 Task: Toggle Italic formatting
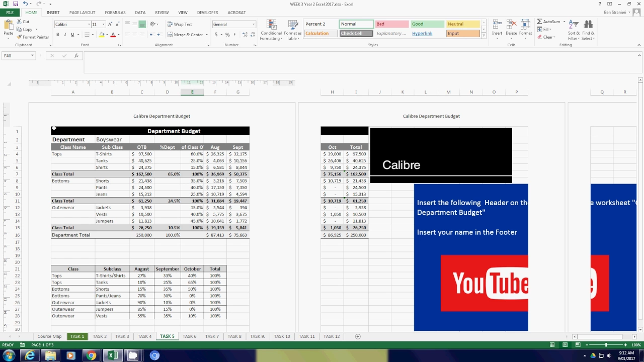[65, 35]
